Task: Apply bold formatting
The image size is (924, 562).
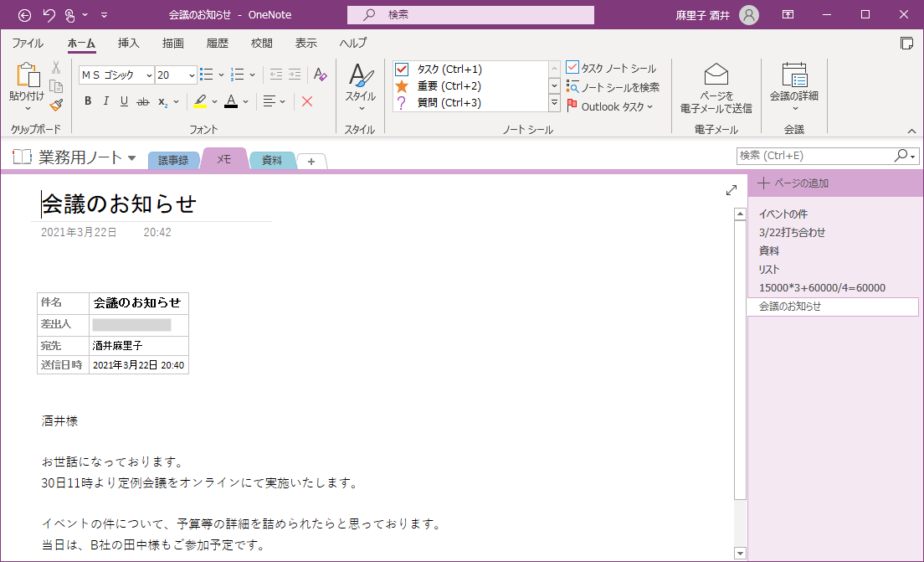Action: click(88, 101)
